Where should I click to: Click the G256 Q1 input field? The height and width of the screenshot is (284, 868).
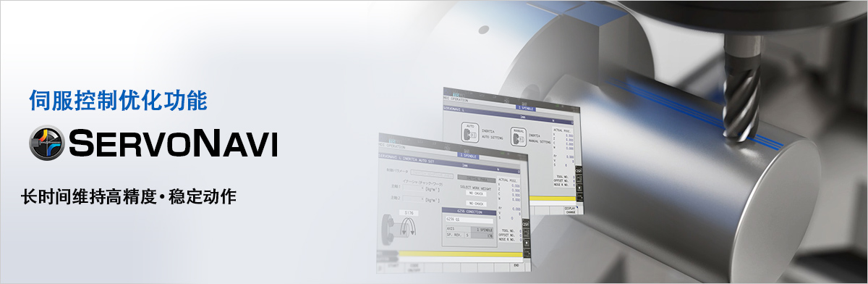pyautogui.click(x=468, y=218)
